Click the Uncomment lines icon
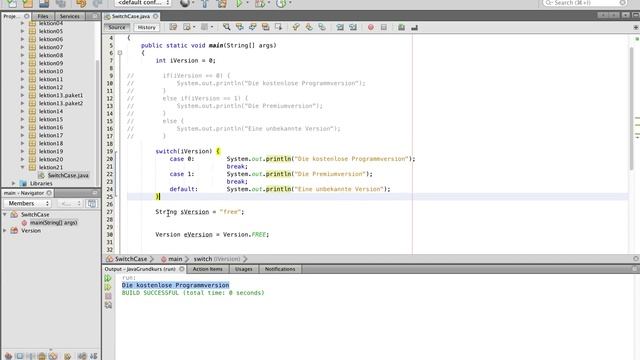Image resolution: width=640 pixels, height=360 pixels. (x=414, y=27)
